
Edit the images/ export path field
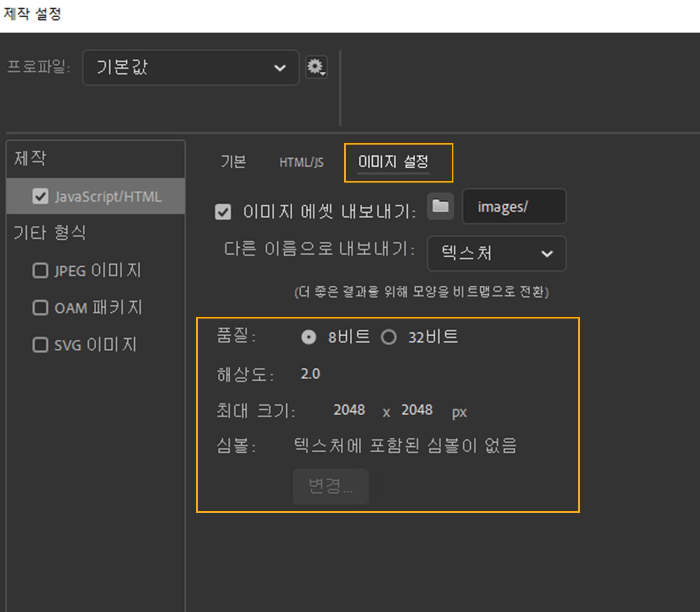click(514, 207)
